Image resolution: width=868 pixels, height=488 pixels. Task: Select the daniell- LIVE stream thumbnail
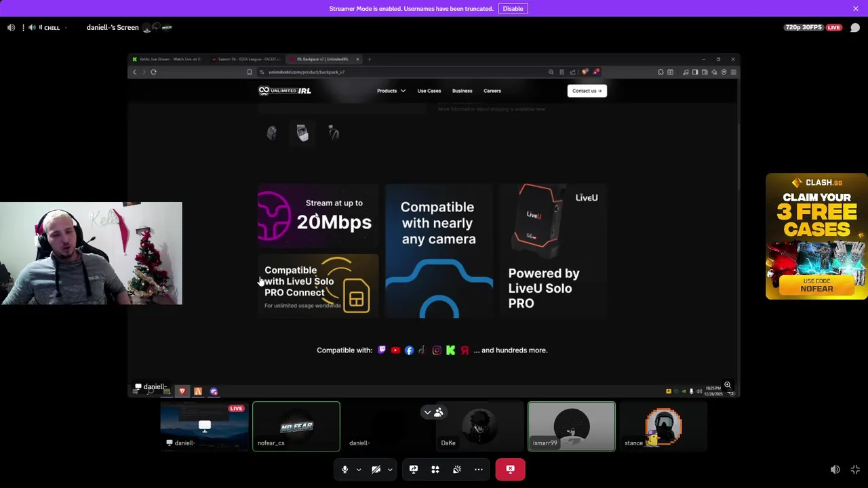tap(204, 426)
